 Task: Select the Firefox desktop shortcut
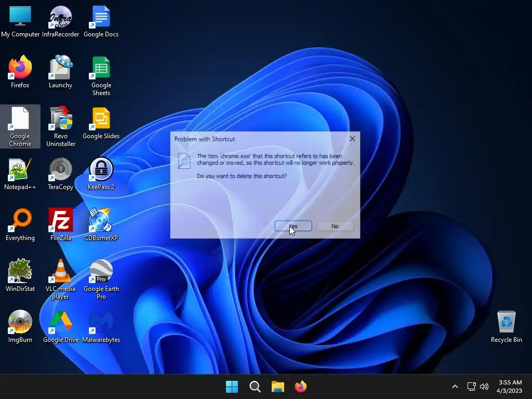coord(20,72)
